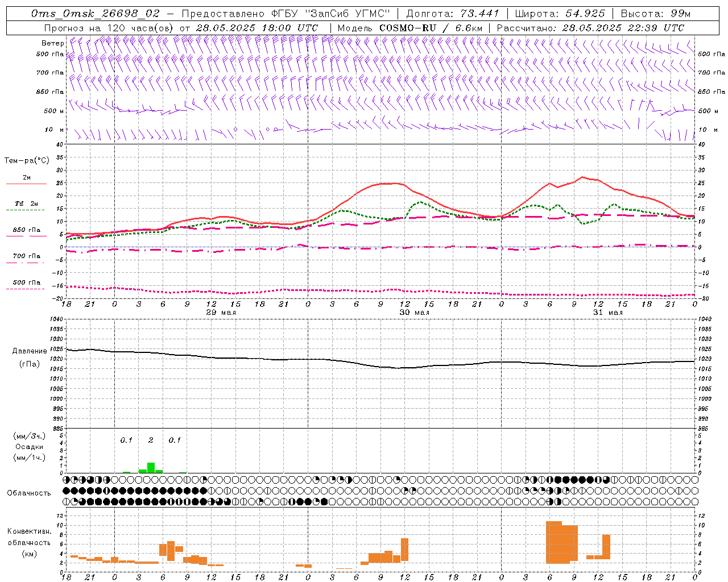This screenshot has height=582, width=728.
Task: Click the Рассчитано: 28.05.2025 22:39 UTC text
Action: pos(590,28)
